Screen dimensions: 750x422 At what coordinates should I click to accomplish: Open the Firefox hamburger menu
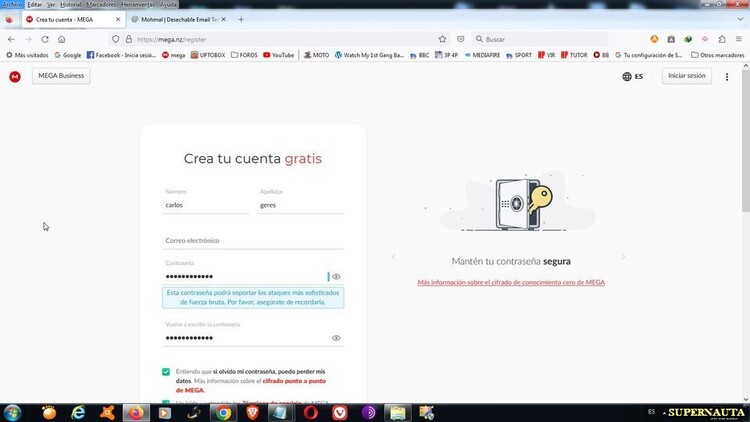click(739, 39)
